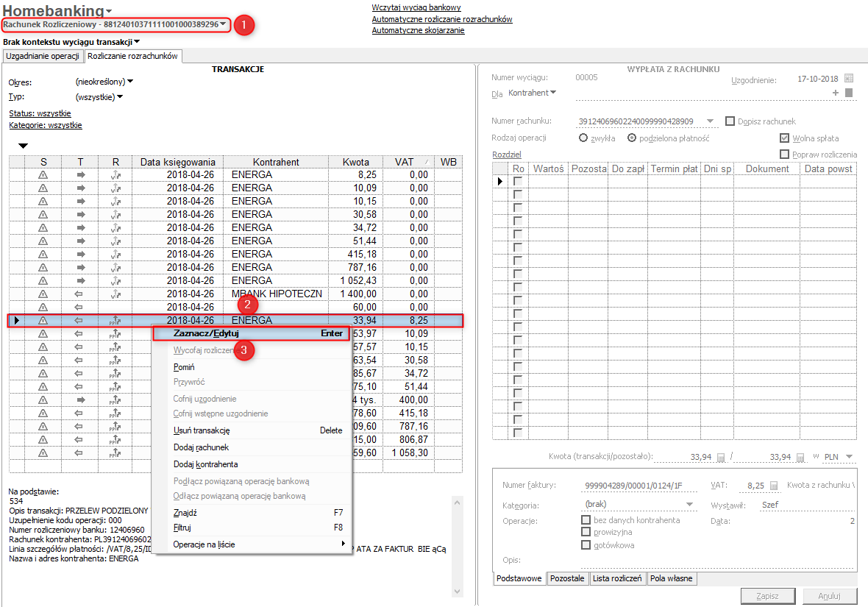Choose Pomiń in the context menu
The height and width of the screenshot is (607, 868).
184,367
